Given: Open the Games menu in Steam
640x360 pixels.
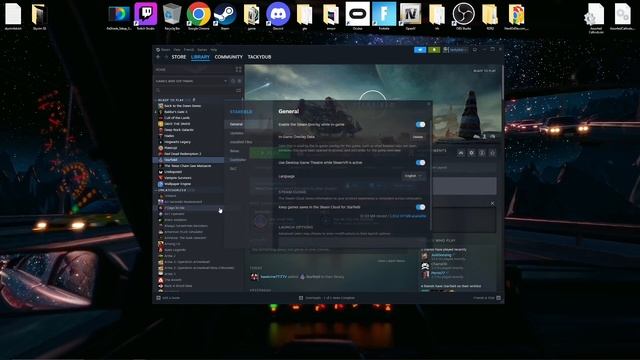Looking at the screenshot, I should (x=202, y=50).
